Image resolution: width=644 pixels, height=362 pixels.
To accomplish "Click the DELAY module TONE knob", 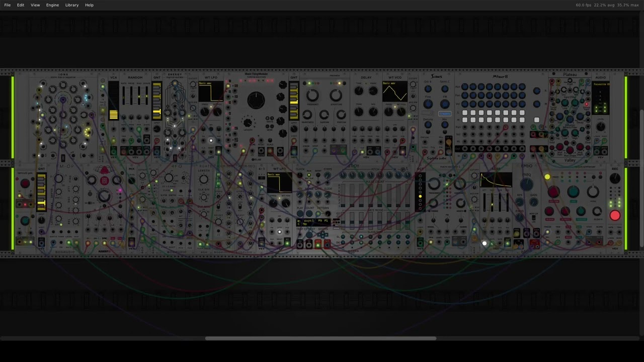I will pyautogui.click(x=359, y=112).
